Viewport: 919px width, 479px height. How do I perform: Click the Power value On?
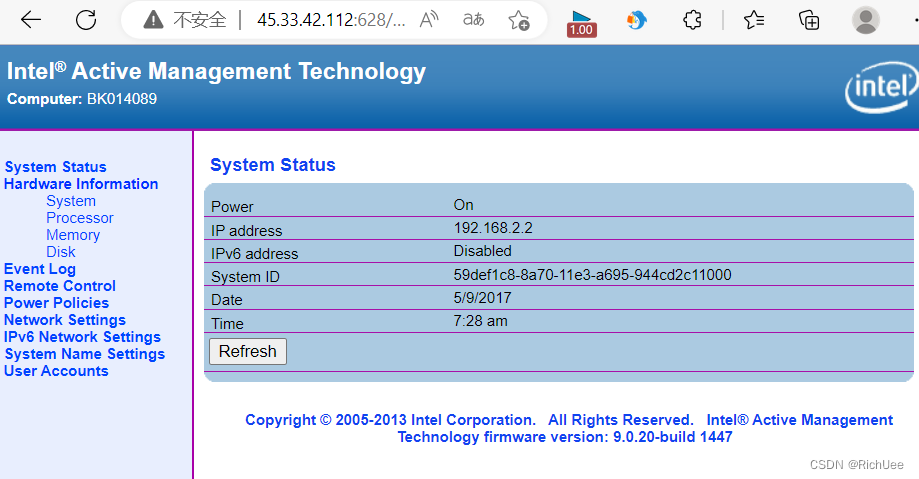pos(463,205)
